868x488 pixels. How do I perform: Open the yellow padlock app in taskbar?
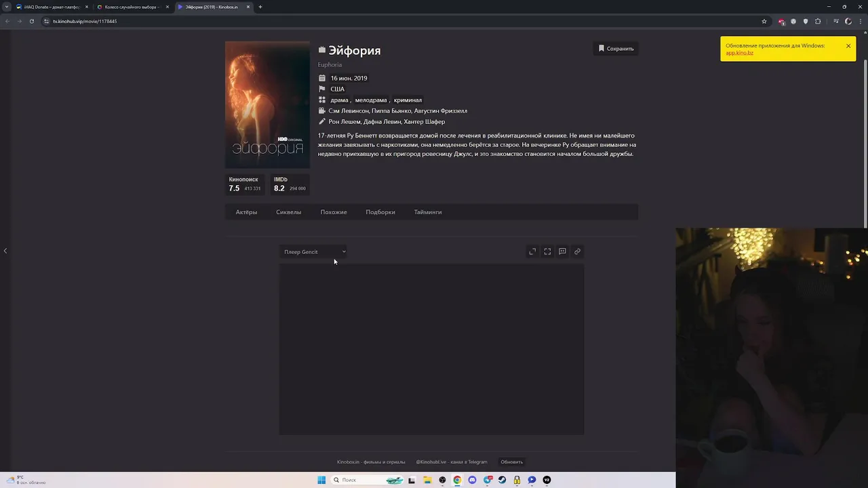pos(517,480)
